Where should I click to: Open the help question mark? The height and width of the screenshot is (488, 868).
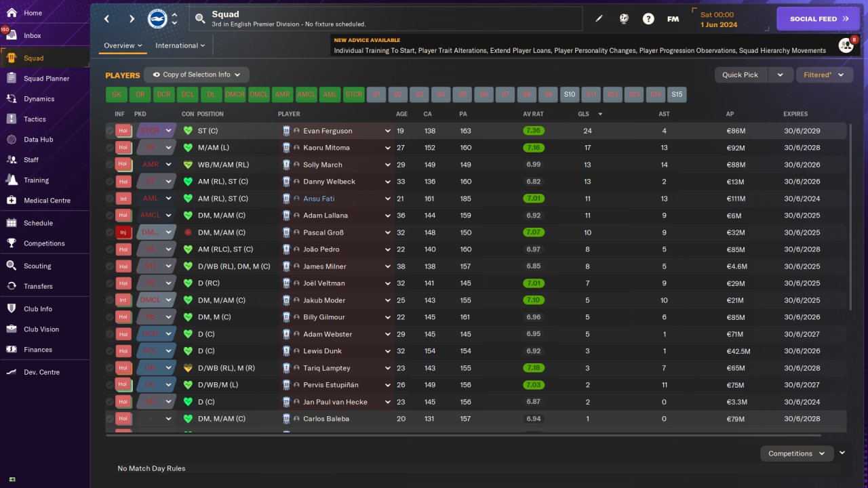pyautogui.click(x=648, y=19)
